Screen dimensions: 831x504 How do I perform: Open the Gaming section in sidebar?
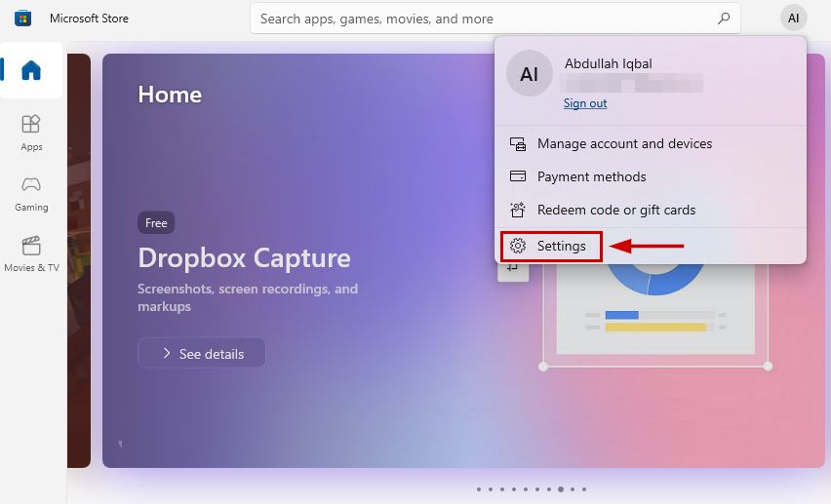coord(31,194)
